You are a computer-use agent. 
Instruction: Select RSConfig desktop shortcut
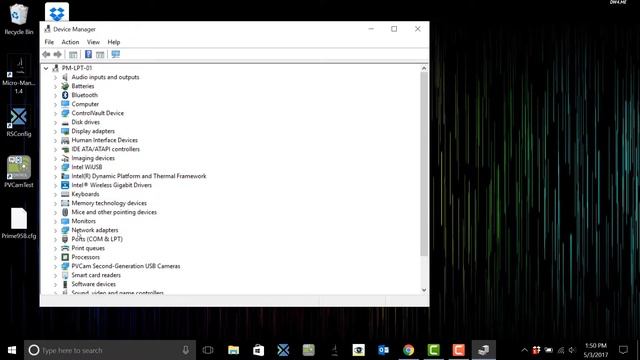pos(18,122)
